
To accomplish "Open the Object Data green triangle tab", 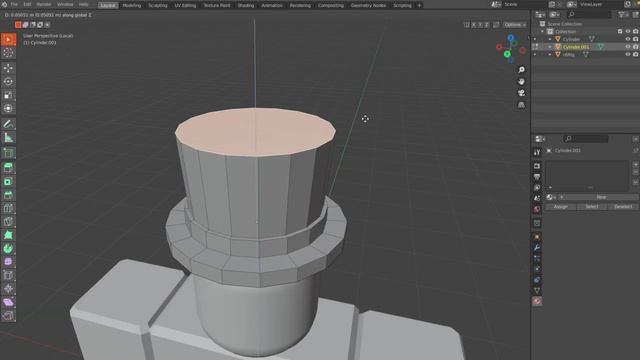I will [537, 290].
